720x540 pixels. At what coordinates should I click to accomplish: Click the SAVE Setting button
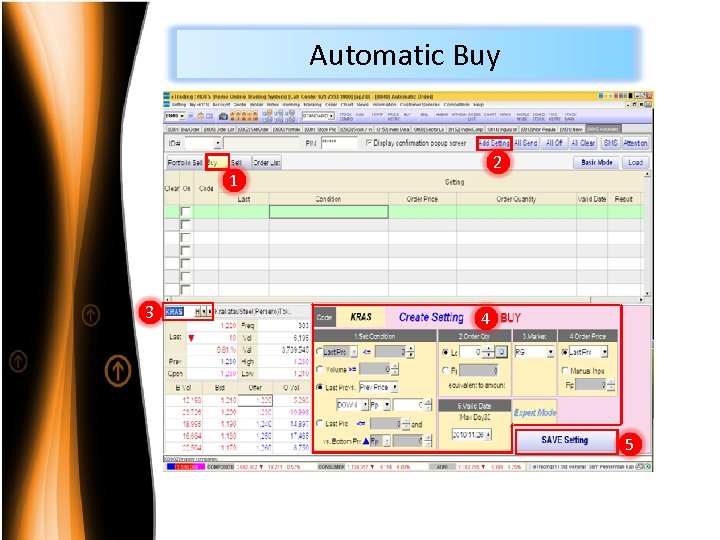coord(565,440)
